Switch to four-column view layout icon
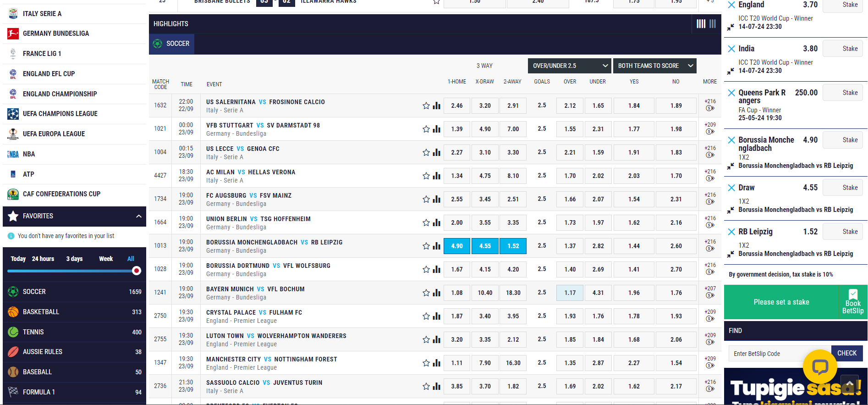The width and height of the screenshot is (868, 405). pyautogui.click(x=701, y=24)
